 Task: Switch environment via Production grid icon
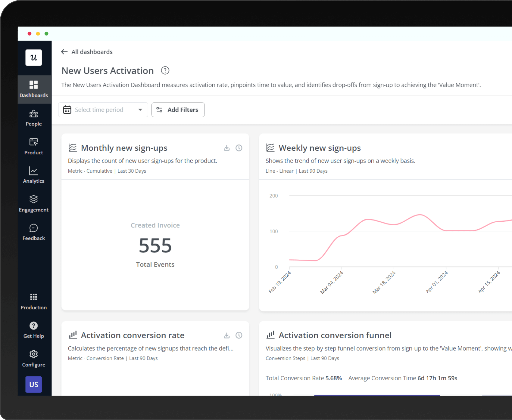tap(33, 297)
